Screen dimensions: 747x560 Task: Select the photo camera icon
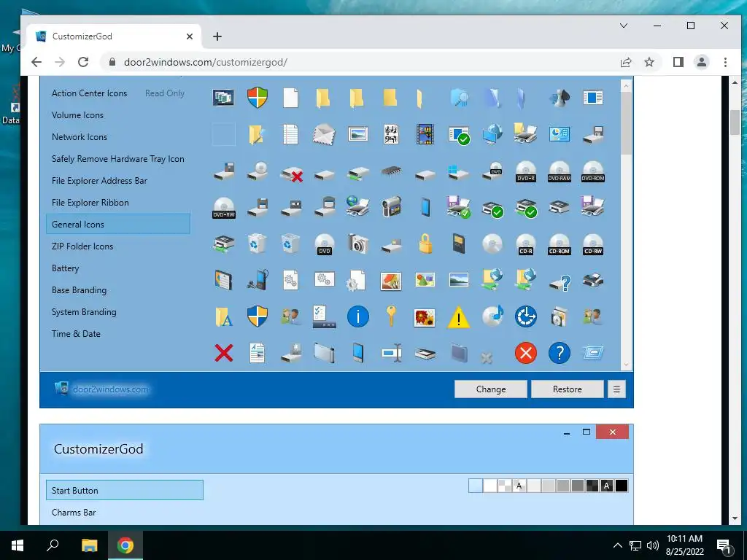357,244
